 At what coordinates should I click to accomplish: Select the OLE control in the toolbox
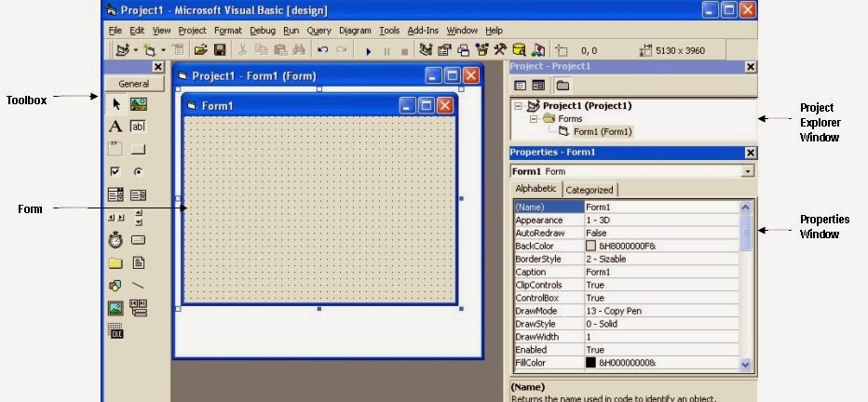[115, 330]
